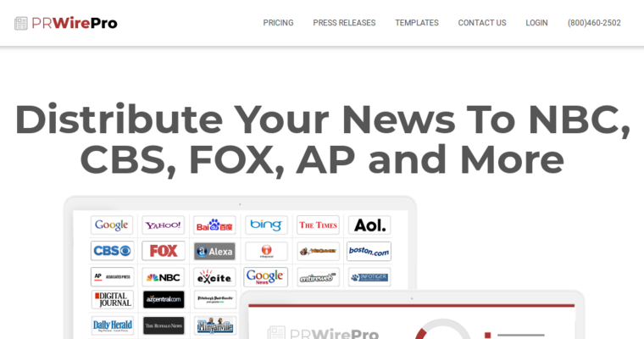Screen dimensions: 644x339
Task: Click the WebCrawler logo tile
Action: click(x=319, y=252)
